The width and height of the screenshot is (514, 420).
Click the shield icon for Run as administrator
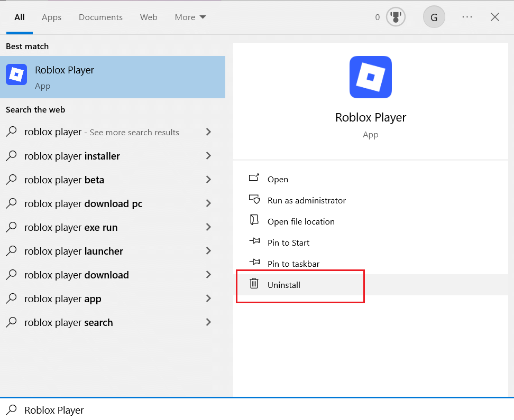click(x=254, y=199)
